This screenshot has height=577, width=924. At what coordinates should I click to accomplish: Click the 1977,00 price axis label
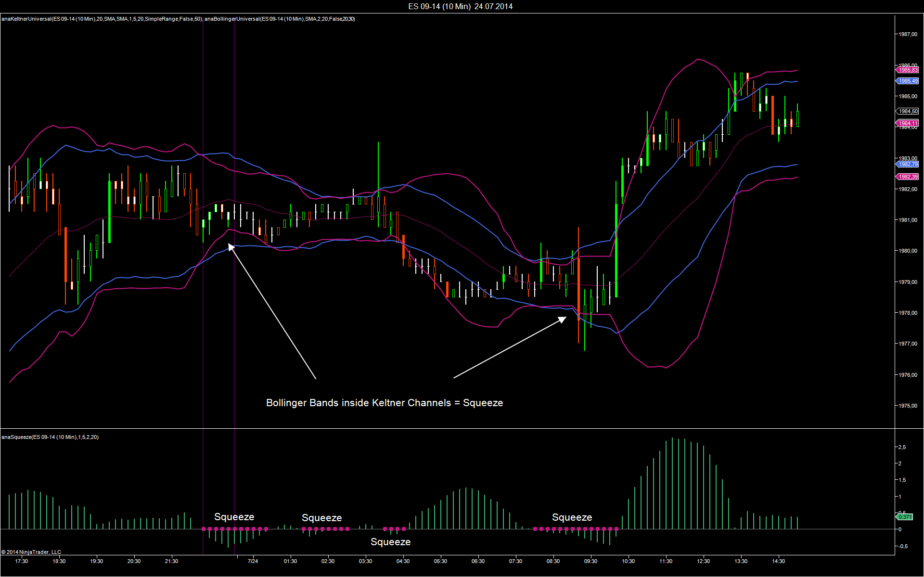tap(908, 344)
